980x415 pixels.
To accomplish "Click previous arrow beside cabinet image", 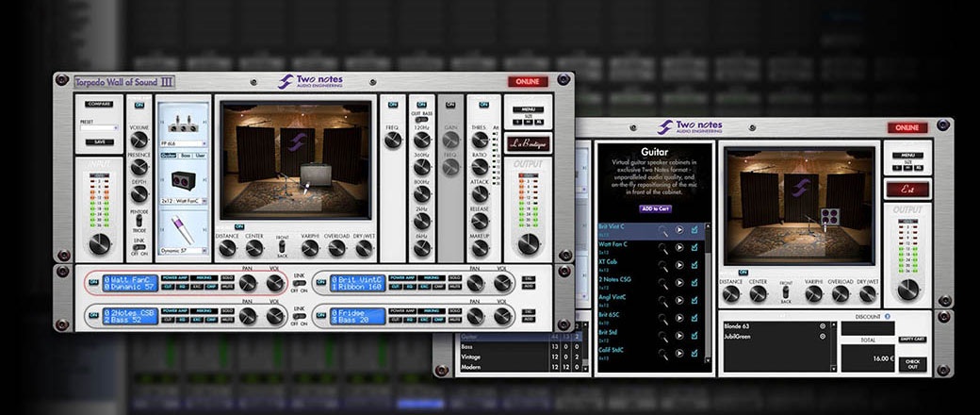I will (x=163, y=181).
